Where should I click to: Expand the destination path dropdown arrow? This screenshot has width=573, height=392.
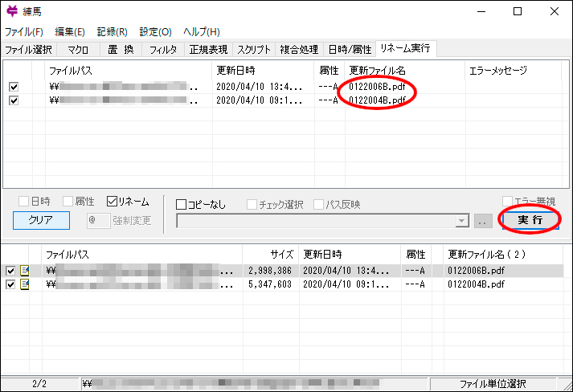tap(462, 221)
